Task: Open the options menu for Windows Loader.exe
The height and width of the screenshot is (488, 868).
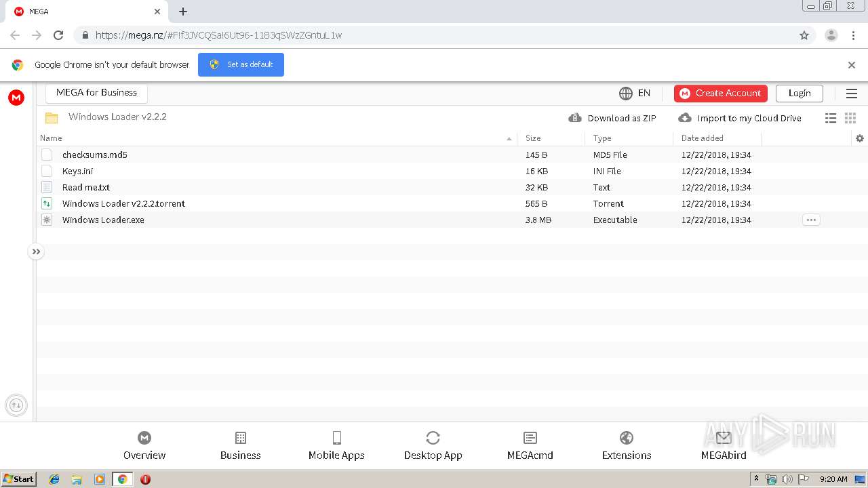Action: pyautogui.click(x=811, y=220)
